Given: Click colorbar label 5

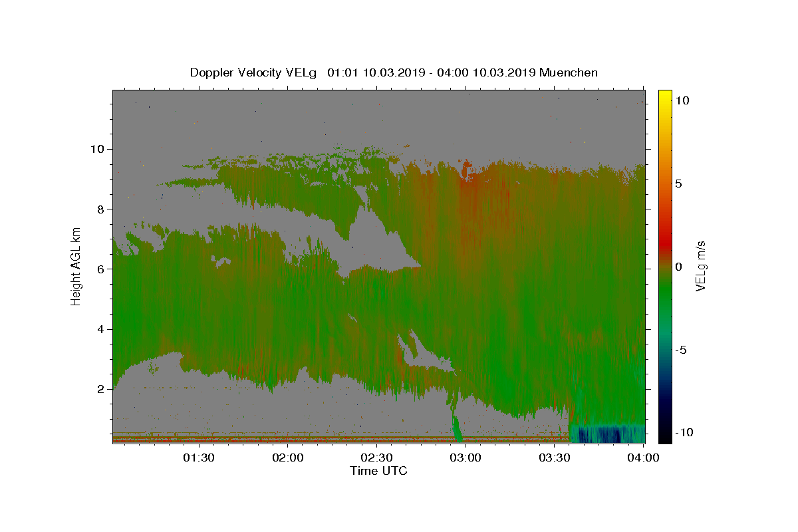Looking at the screenshot, I should [678, 184].
